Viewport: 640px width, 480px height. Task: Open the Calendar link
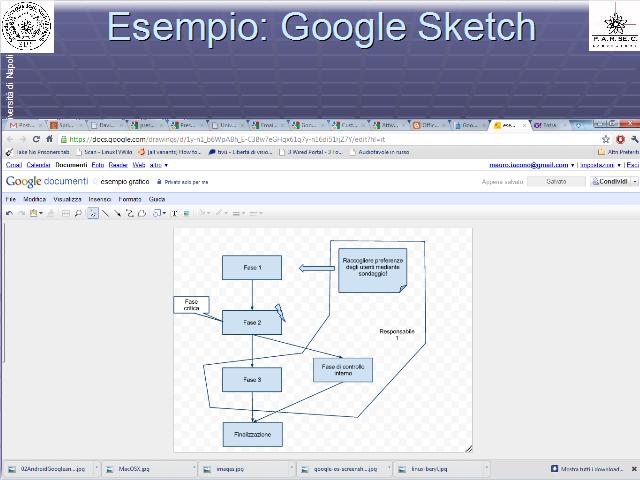tap(38, 165)
